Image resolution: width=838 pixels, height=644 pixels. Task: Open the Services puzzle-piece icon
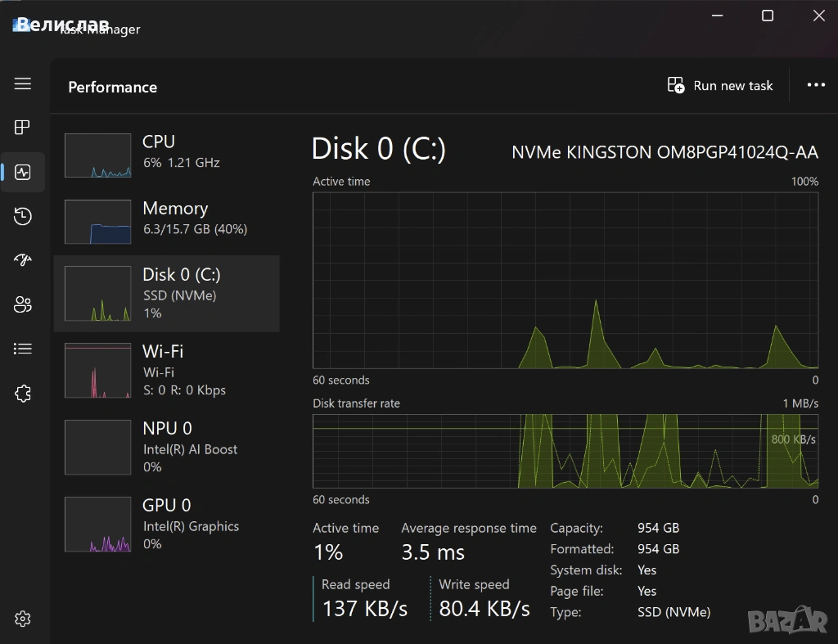[23, 394]
